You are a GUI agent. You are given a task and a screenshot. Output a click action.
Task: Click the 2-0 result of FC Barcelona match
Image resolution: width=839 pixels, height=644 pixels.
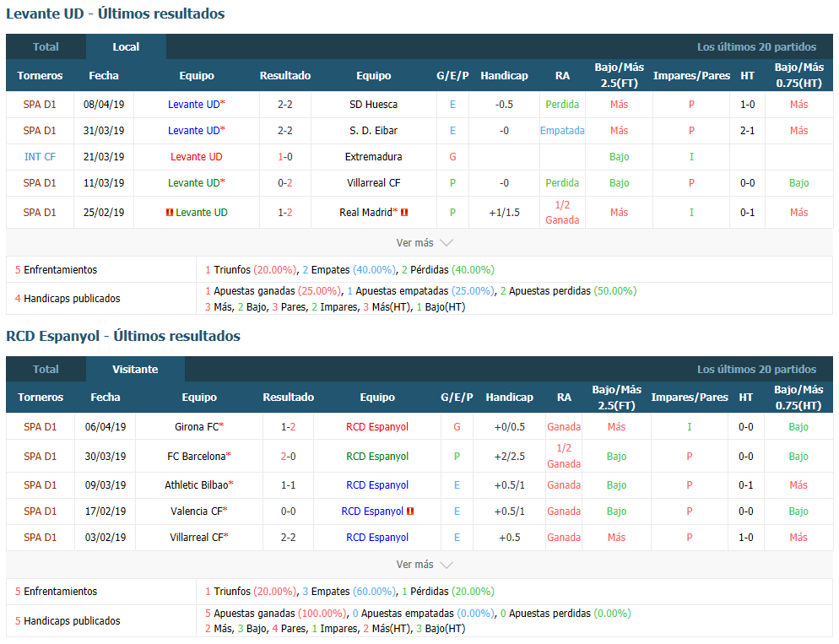click(x=289, y=457)
